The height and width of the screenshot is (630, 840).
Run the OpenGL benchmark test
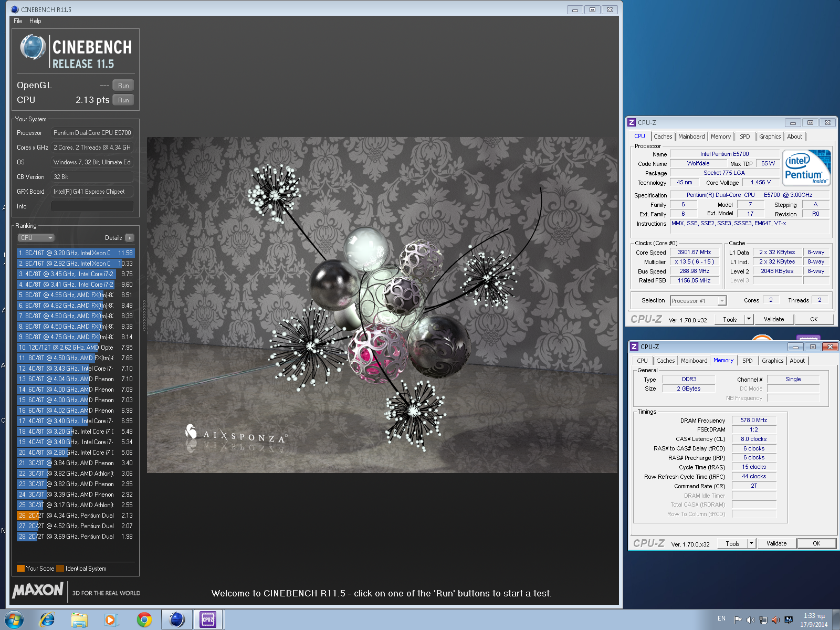[123, 85]
